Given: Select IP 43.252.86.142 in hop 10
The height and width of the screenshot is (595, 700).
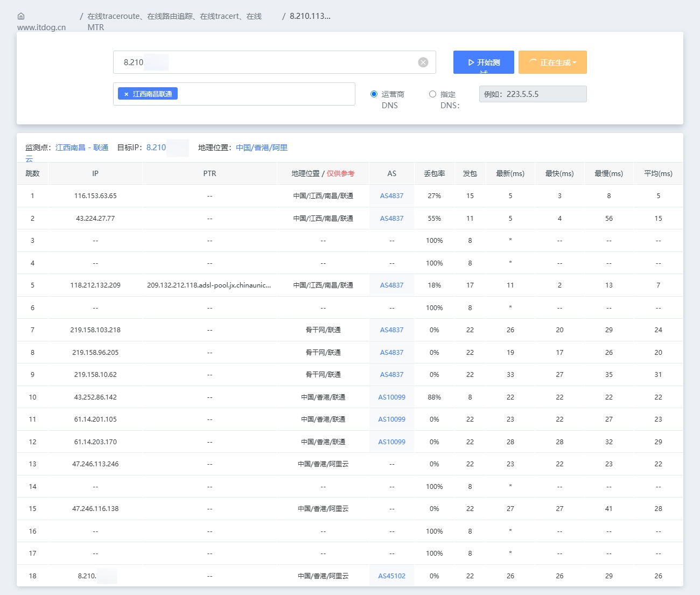Looking at the screenshot, I should point(95,397).
